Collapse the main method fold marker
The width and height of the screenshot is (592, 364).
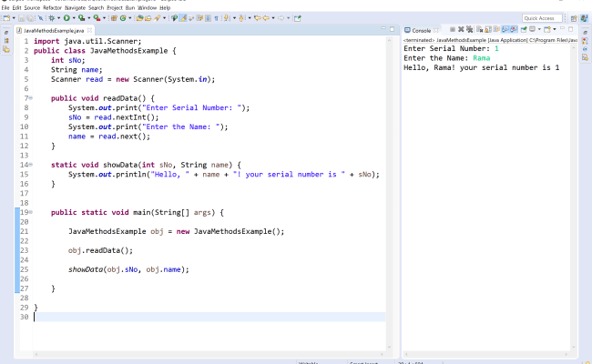31,212
